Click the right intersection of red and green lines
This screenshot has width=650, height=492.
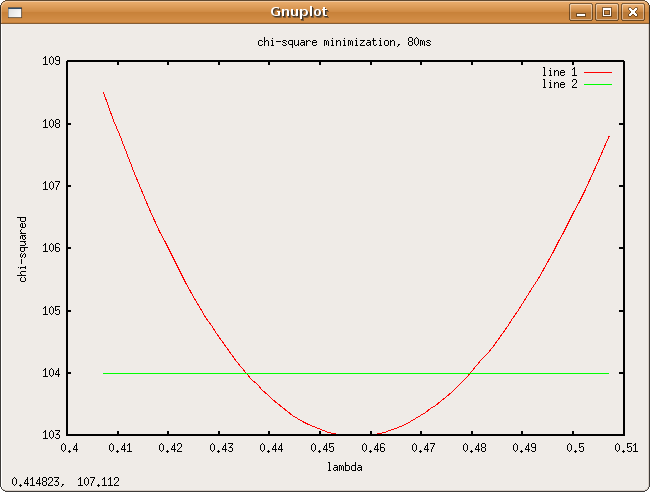[470, 374]
